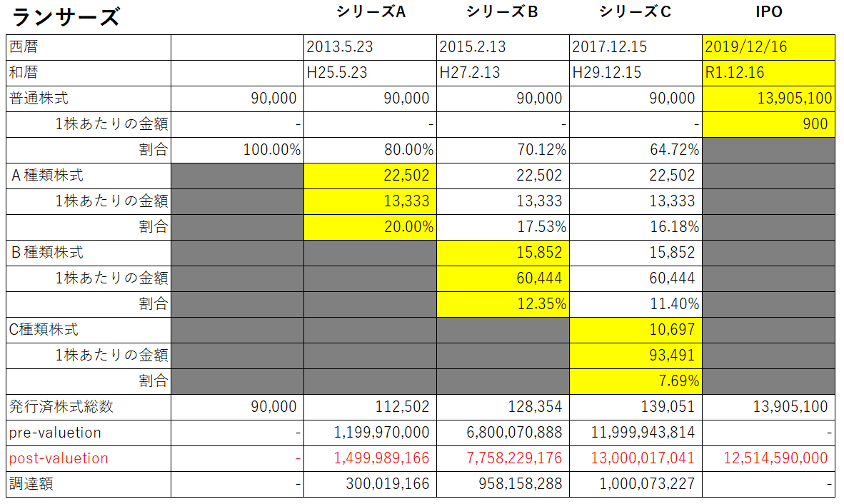The height and width of the screenshot is (504, 844).
Task: Select the total shares cell 112,502
Action: click(x=371, y=407)
